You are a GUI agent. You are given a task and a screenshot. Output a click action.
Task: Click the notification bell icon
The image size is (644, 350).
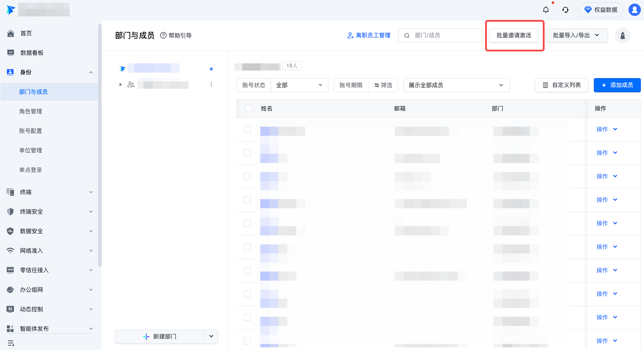(x=546, y=10)
